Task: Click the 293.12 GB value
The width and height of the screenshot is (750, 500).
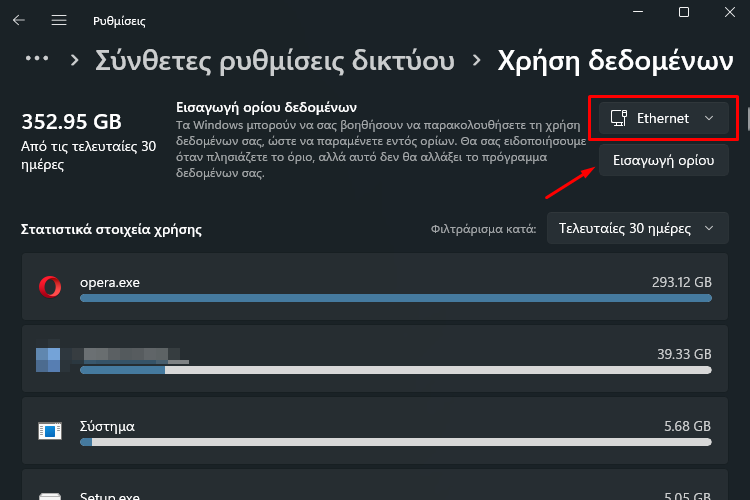Action: pos(682,282)
